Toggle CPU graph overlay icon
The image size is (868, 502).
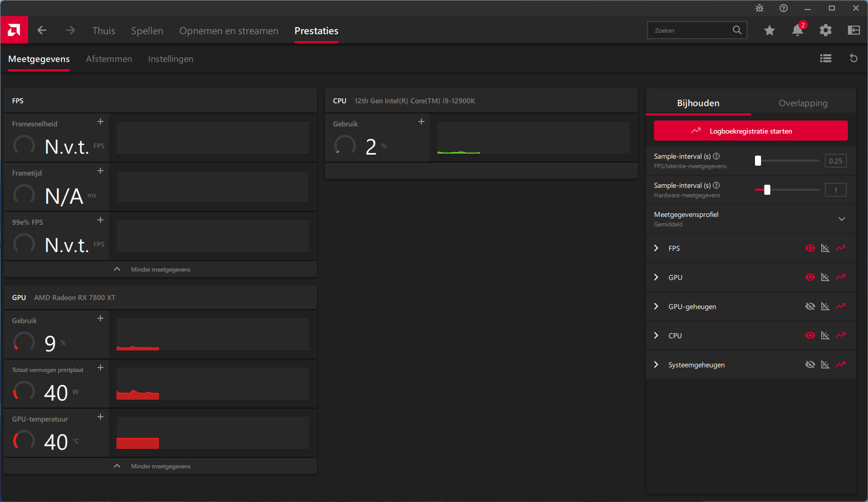825,335
